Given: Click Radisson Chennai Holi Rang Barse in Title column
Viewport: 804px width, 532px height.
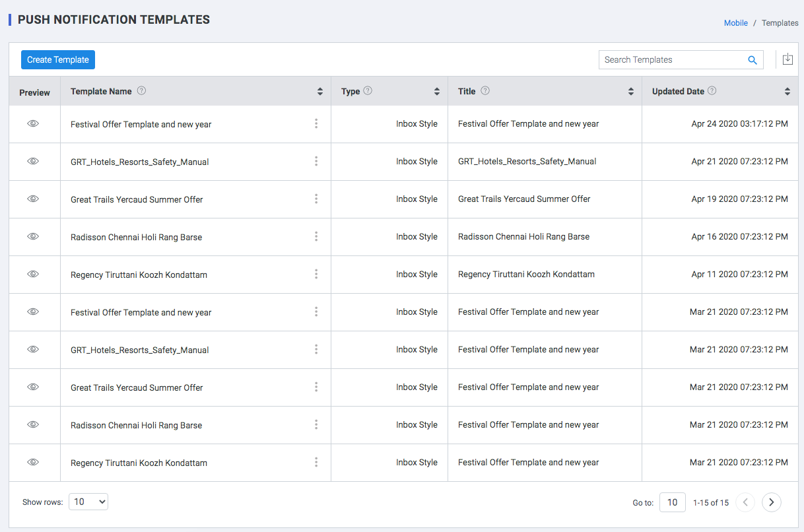Looking at the screenshot, I should tap(524, 237).
